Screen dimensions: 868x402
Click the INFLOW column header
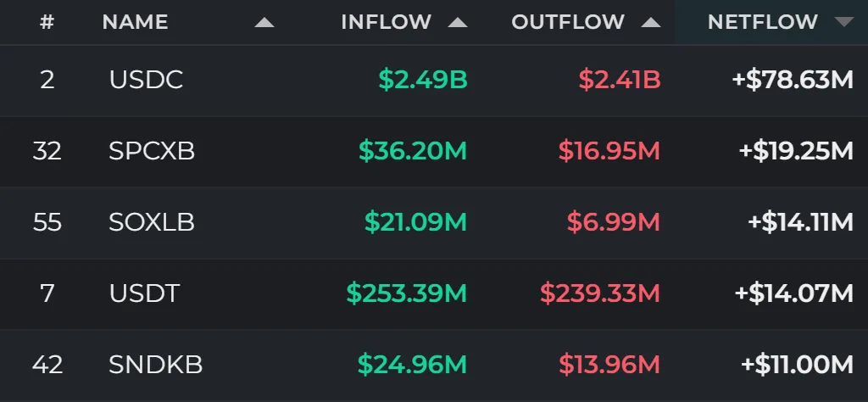coord(386,22)
